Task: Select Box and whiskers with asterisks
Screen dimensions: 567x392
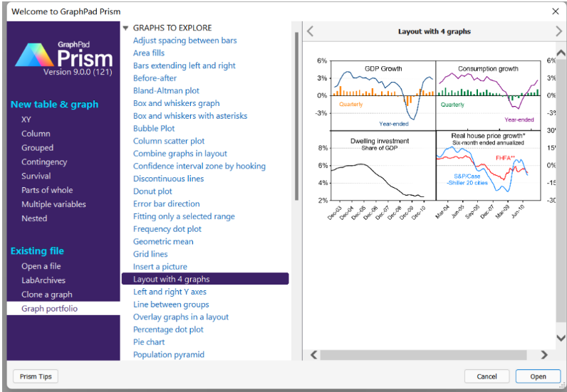Action: [190, 116]
